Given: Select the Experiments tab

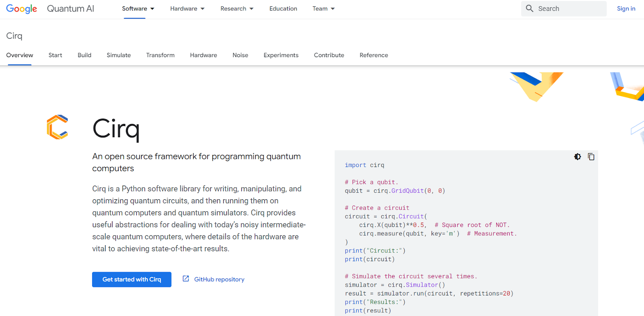Looking at the screenshot, I should pos(281,55).
